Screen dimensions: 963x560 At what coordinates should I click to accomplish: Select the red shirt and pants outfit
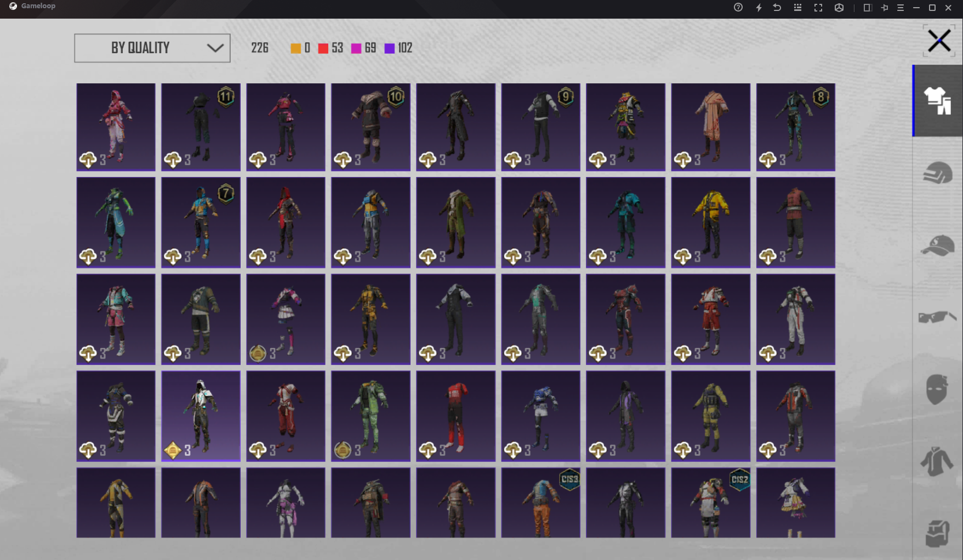[x=455, y=416]
